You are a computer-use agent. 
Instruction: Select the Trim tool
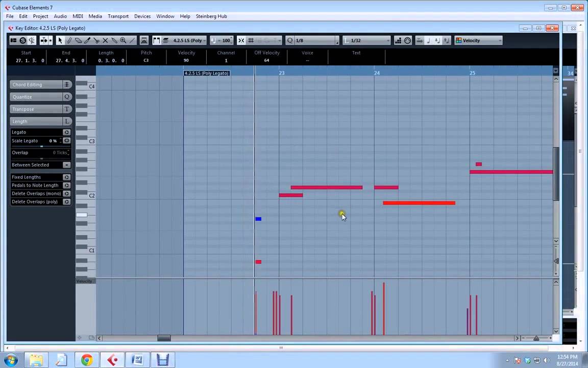click(87, 40)
